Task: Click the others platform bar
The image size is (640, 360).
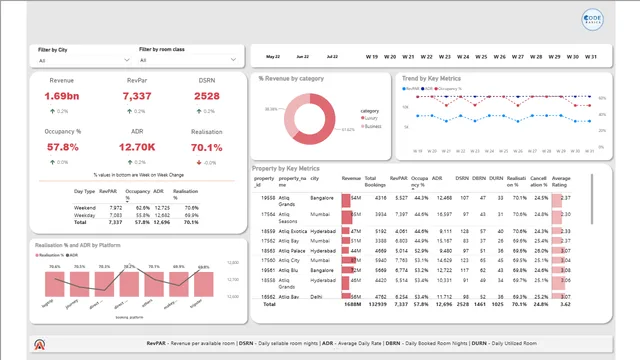Action: [154, 284]
